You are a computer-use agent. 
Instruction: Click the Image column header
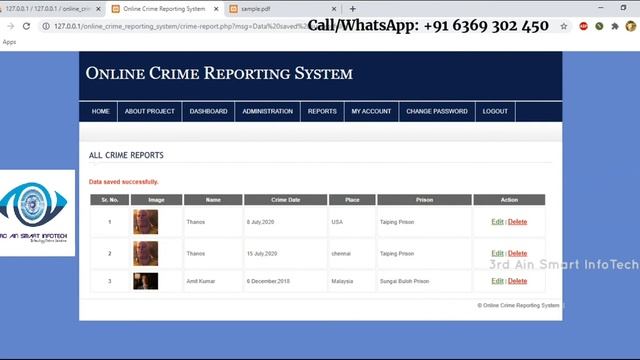[156, 200]
